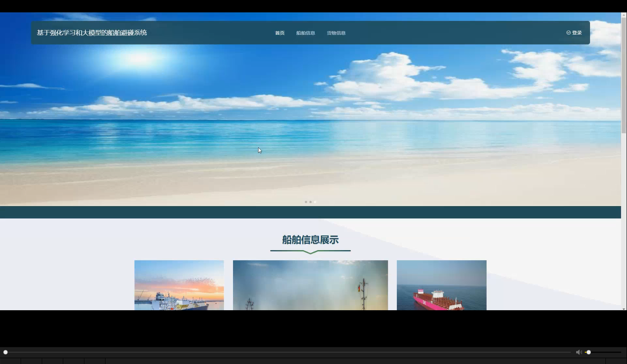Click the beach carousel banner image
Viewport: 627px width, 364px height.
pyautogui.click(x=310, y=109)
